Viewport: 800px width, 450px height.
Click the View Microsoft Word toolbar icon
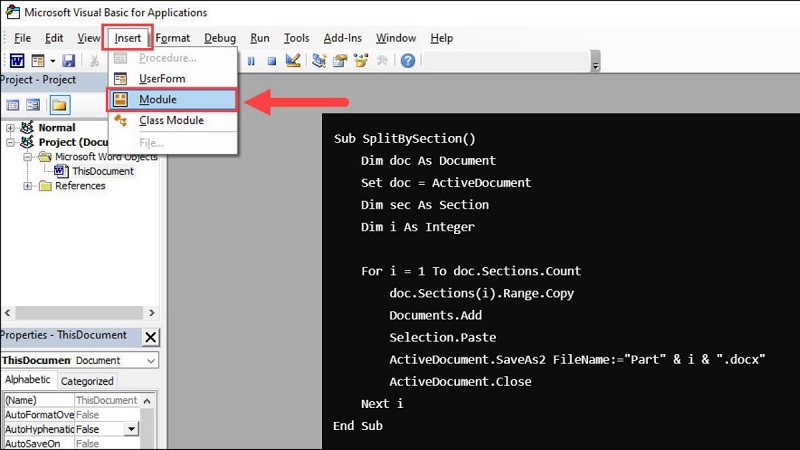[17, 61]
